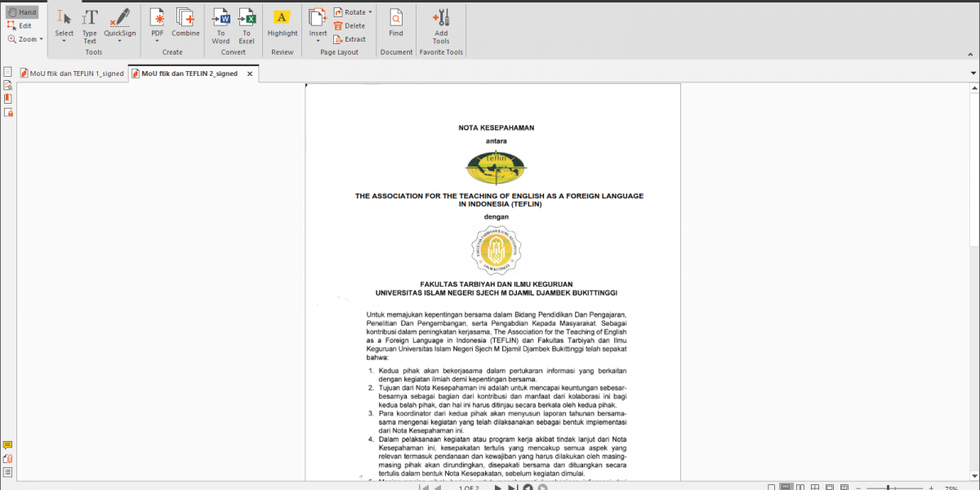Delete pages from the document
980x490 pixels.
(350, 25)
